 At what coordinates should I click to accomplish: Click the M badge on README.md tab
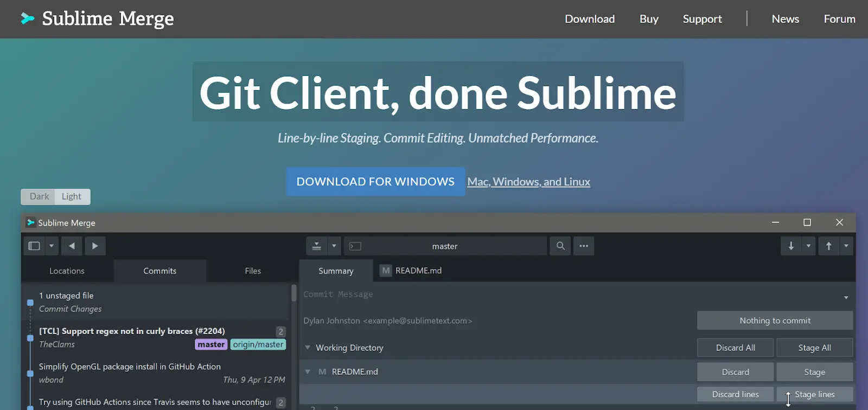(386, 271)
